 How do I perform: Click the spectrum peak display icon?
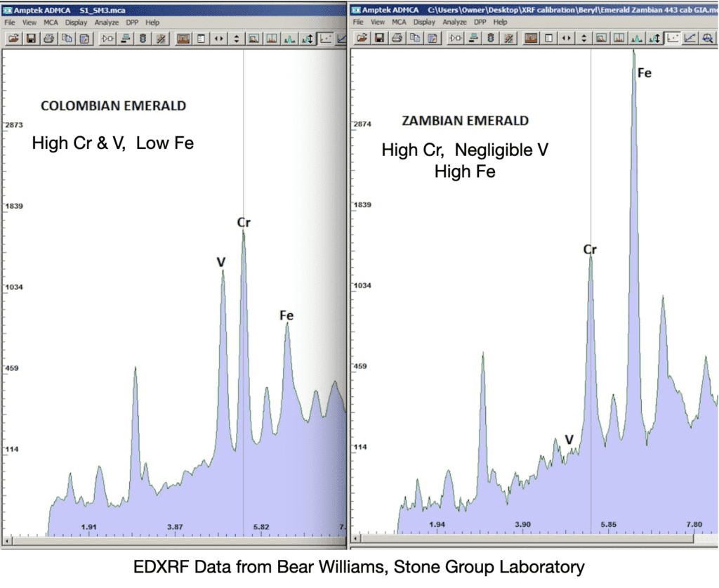tap(290, 39)
